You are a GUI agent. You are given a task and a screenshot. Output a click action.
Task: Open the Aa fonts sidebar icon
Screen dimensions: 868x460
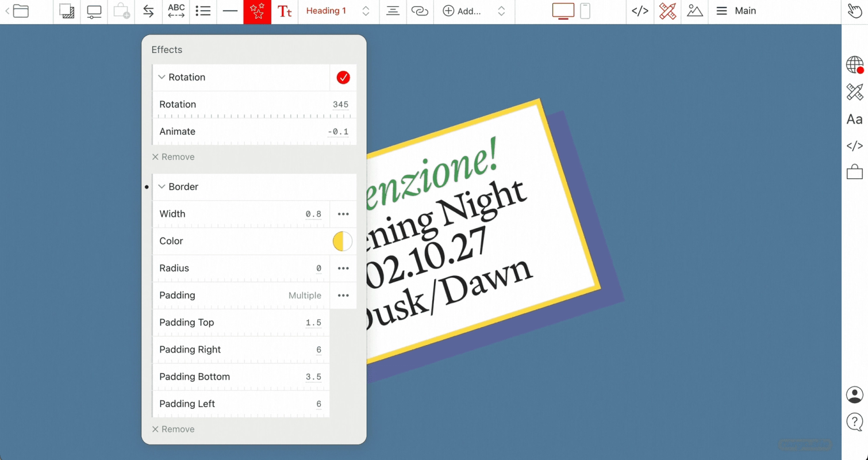tap(855, 119)
